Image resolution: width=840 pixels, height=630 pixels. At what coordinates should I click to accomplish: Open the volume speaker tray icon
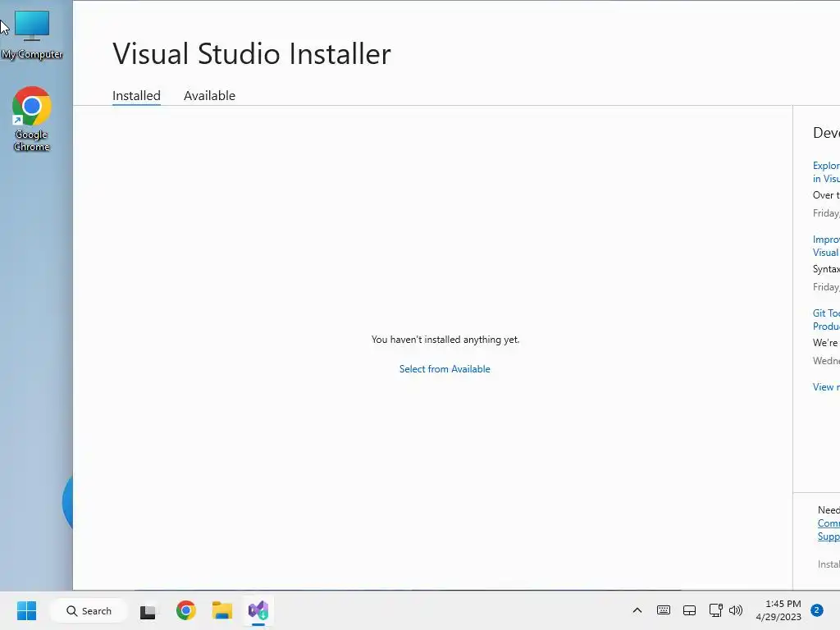click(x=736, y=610)
